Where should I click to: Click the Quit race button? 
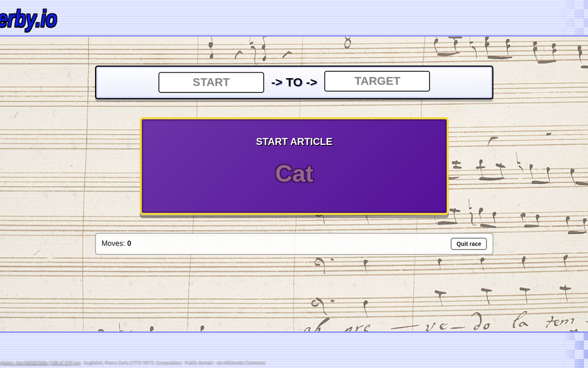click(469, 244)
